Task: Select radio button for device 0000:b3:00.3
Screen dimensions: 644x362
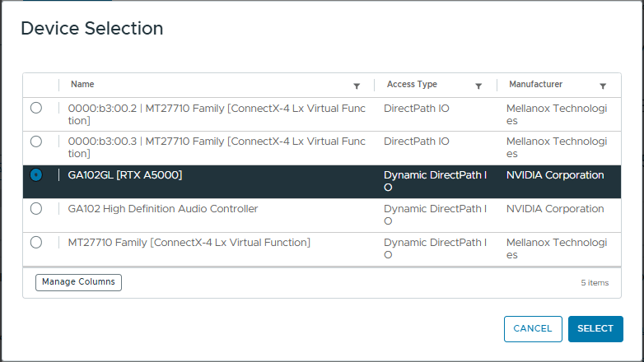Action: pos(35,142)
